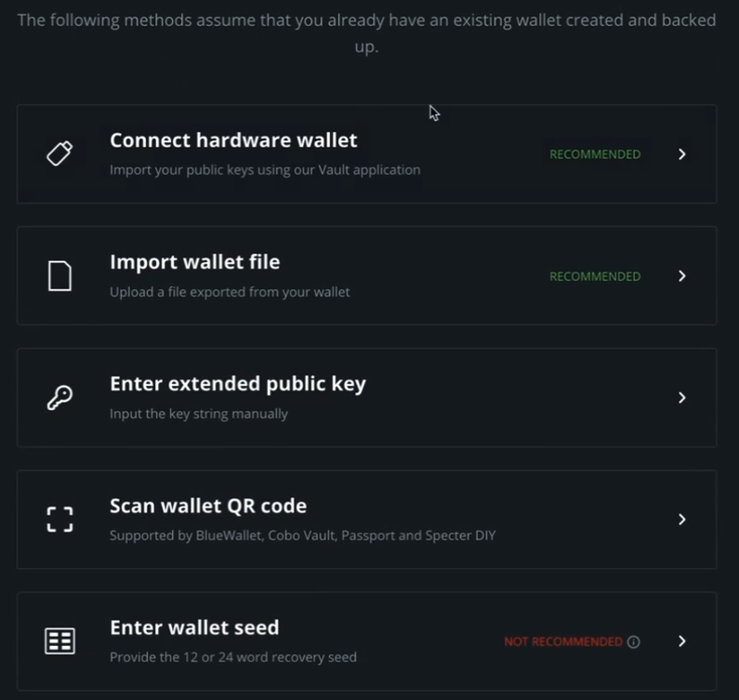Image resolution: width=739 pixels, height=700 pixels.
Task: Click the wallet seed grid icon
Action: point(59,641)
